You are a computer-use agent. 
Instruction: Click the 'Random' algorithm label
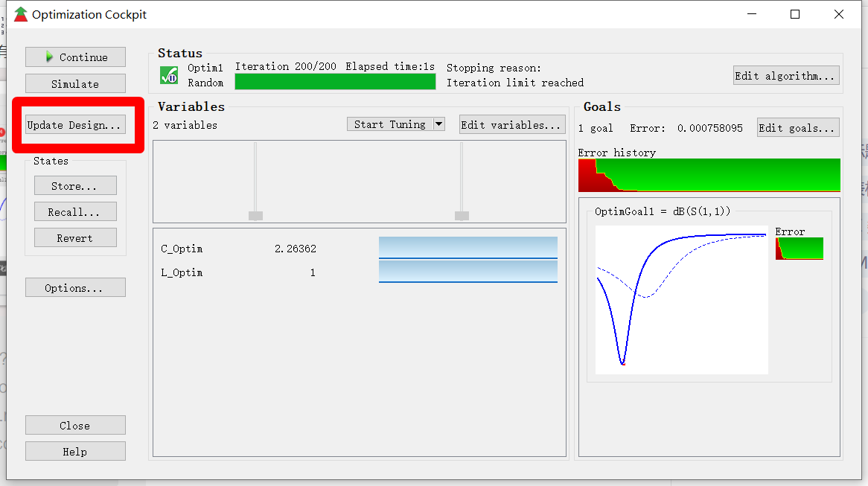[205, 83]
